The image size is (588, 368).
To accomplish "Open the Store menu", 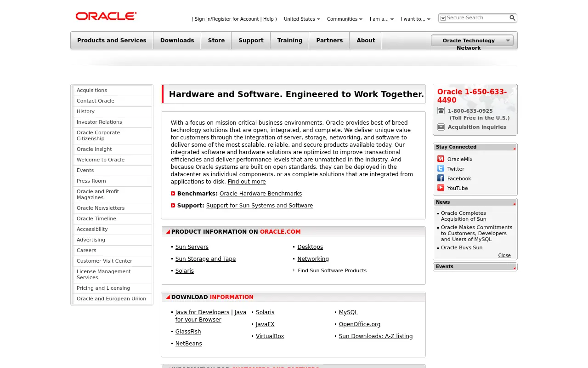I will pos(216,40).
